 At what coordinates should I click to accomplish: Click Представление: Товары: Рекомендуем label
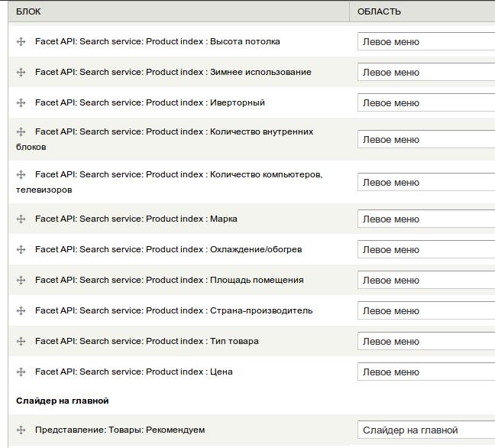click(x=120, y=430)
